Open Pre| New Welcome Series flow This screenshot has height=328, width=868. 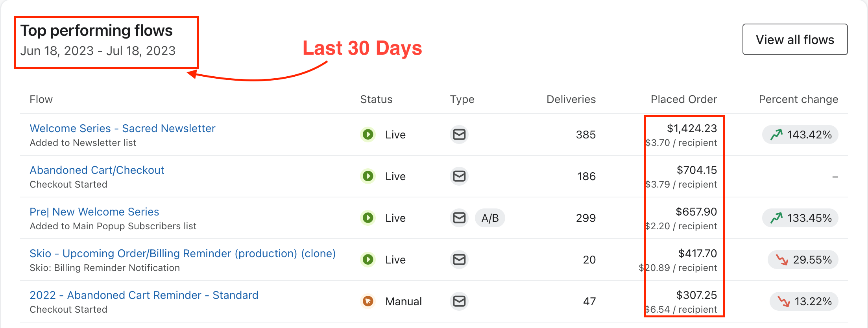(x=94, y=212)
